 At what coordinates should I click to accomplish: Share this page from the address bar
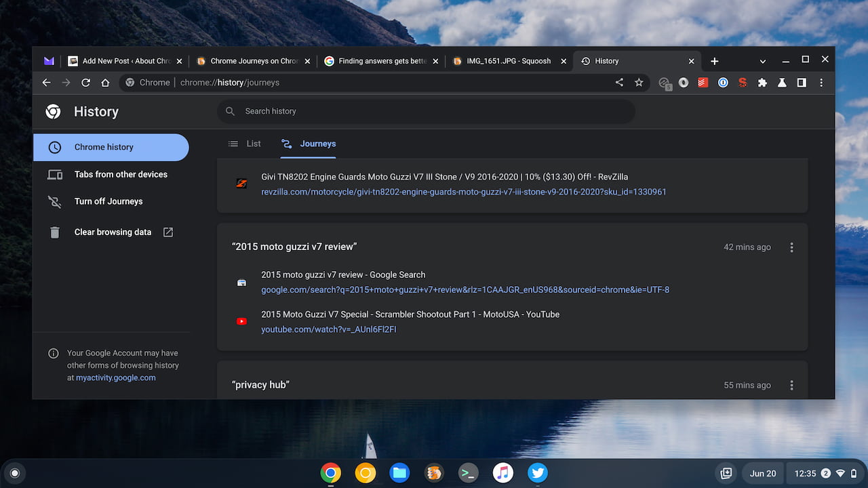[x=619, y=83]
